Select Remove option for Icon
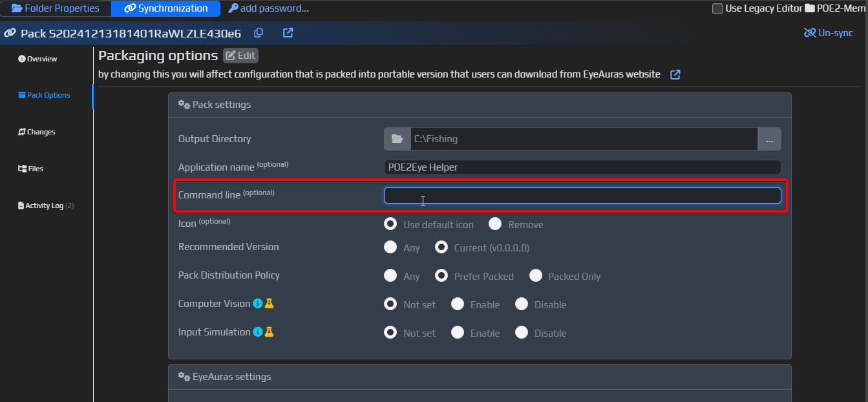Viewport: 868px width, 402px height. point(495,224)
